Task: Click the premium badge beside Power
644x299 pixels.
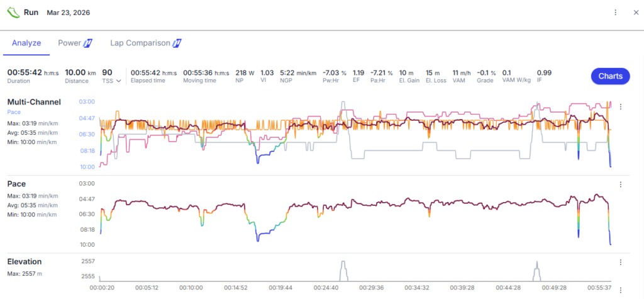Action: point(88,43)
